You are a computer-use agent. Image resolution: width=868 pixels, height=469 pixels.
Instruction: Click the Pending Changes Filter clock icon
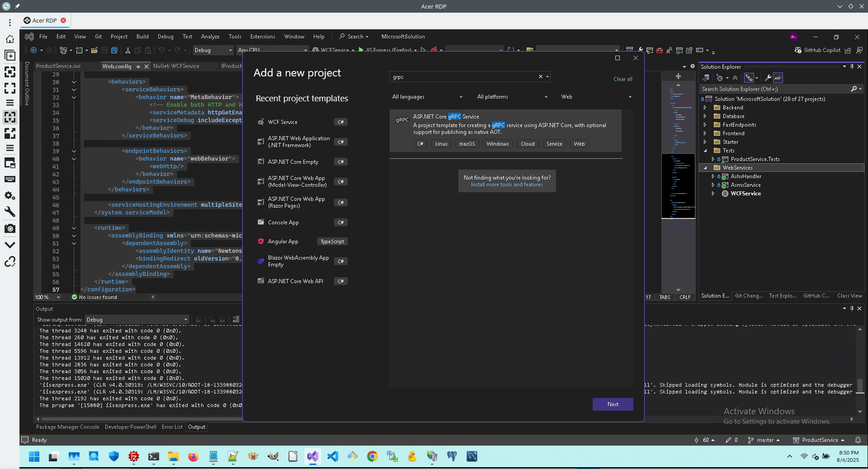pos(720,78)
